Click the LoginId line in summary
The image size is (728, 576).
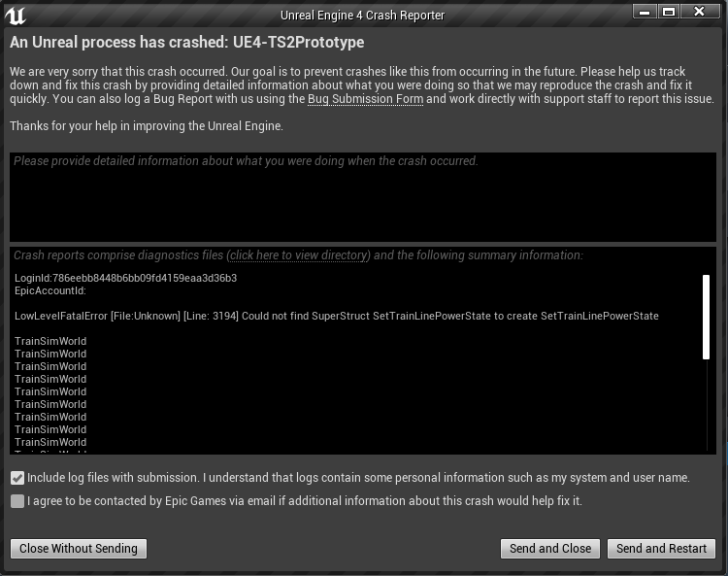tap(126, 278)
